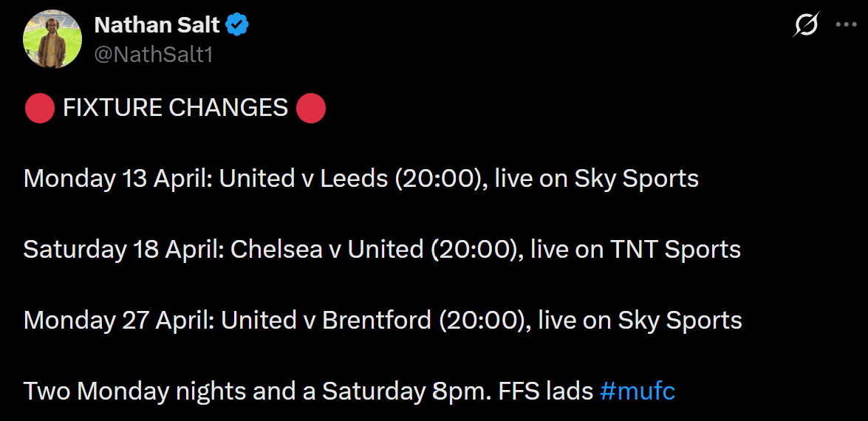868x421 pixels.
Task: Click the Monday 27 April date text
Action: pos(120,321)
